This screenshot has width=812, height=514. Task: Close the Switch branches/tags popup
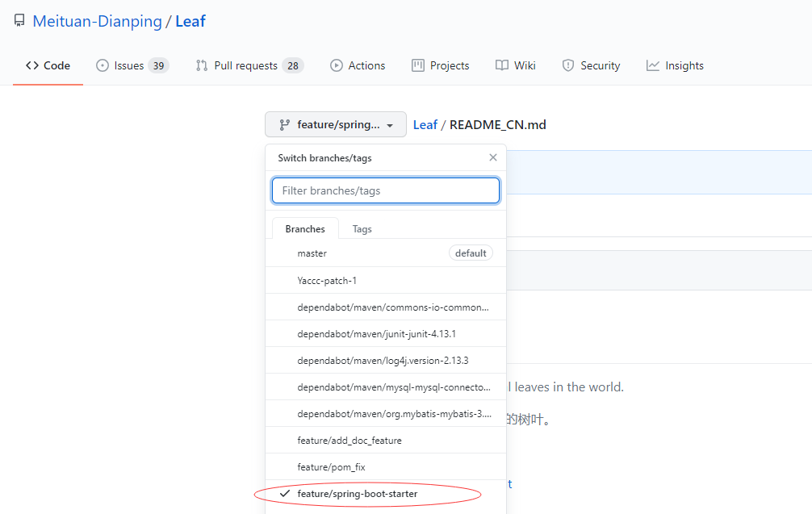click(493, 157)
